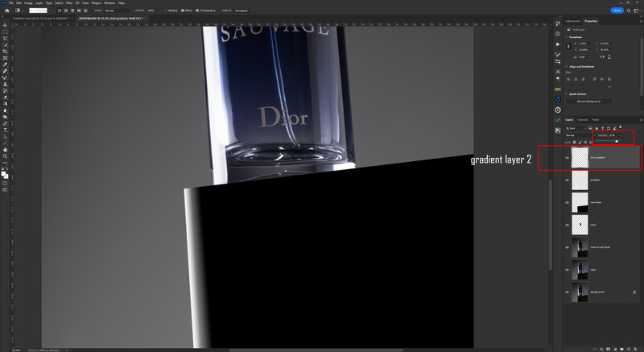The width and height of the screenshot is (644, 352).
Task: Open the Method Perceptual dropdown
Action: click(243, 10)
